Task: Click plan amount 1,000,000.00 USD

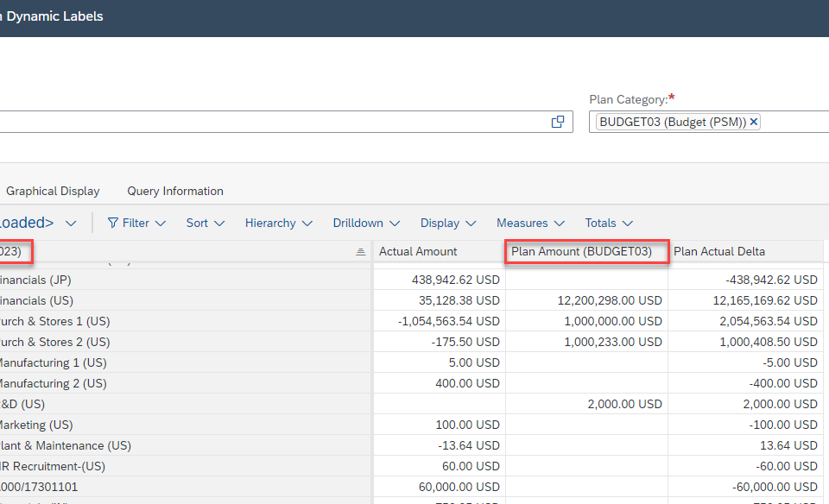Action: [x=613, y=321]
